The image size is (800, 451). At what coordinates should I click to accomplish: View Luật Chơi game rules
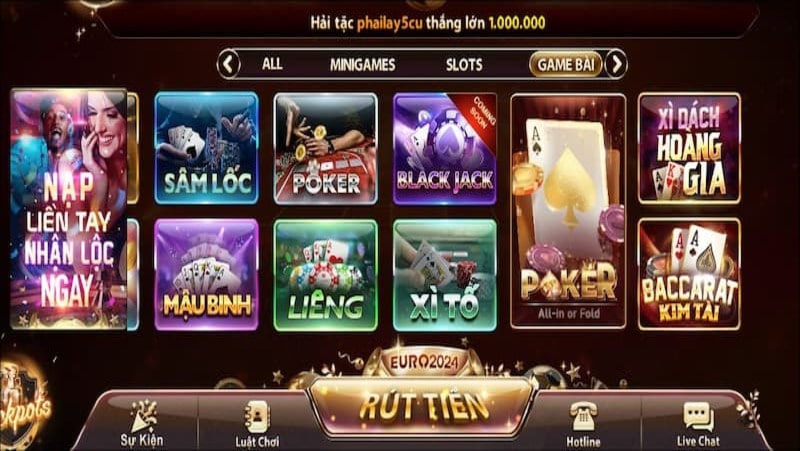tap(257, 423)
